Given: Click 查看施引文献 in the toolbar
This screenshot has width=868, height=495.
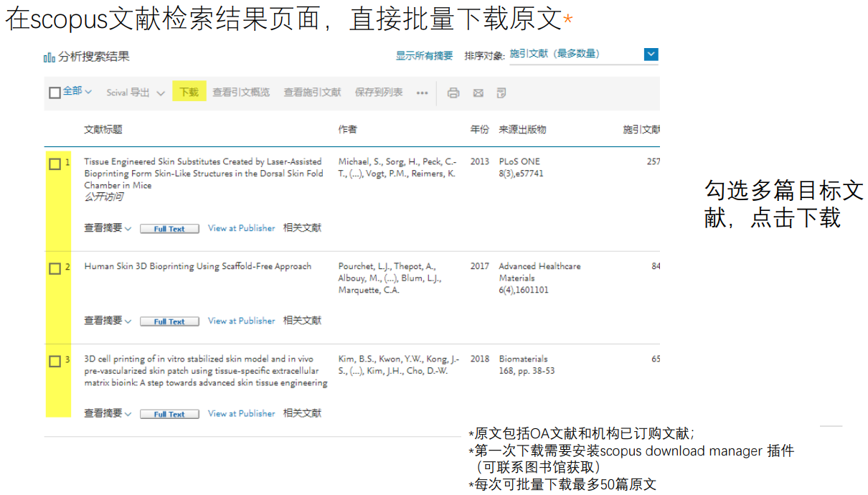Looking at the screenshot, I should pos(312,93).
